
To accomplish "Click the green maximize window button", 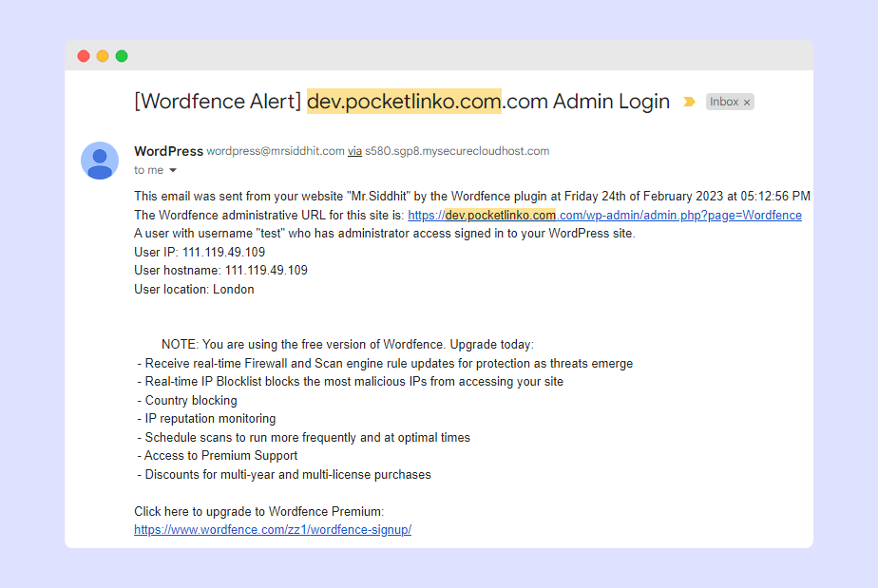I will [x=122, y=56].
